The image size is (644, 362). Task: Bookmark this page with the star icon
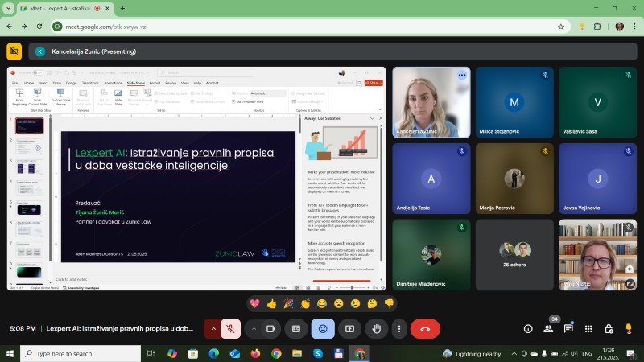point(560,27)
